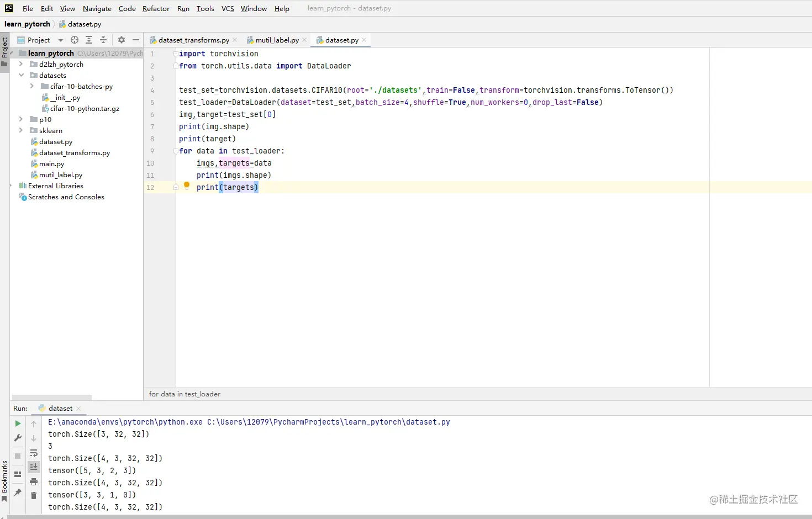Open the Refactor menu
This screenshot has width=812, height=519.
pyautogui.click(x=156, y=8)
